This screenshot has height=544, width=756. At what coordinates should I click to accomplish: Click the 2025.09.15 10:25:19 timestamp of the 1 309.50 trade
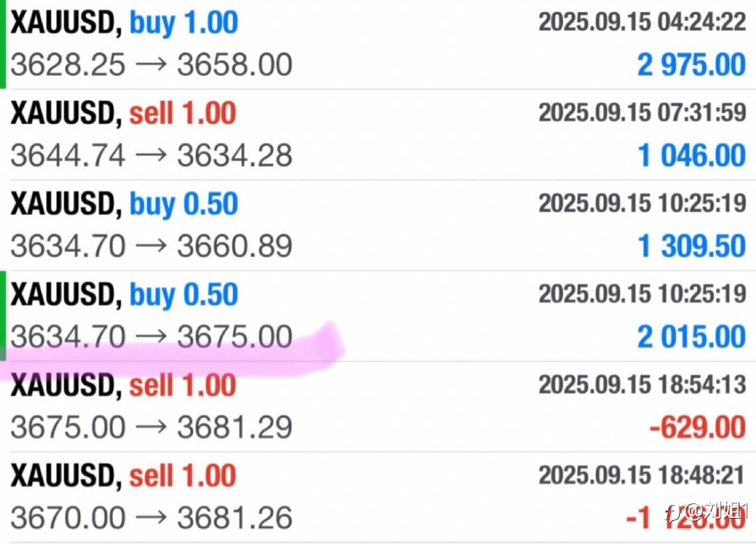[642, 202]
